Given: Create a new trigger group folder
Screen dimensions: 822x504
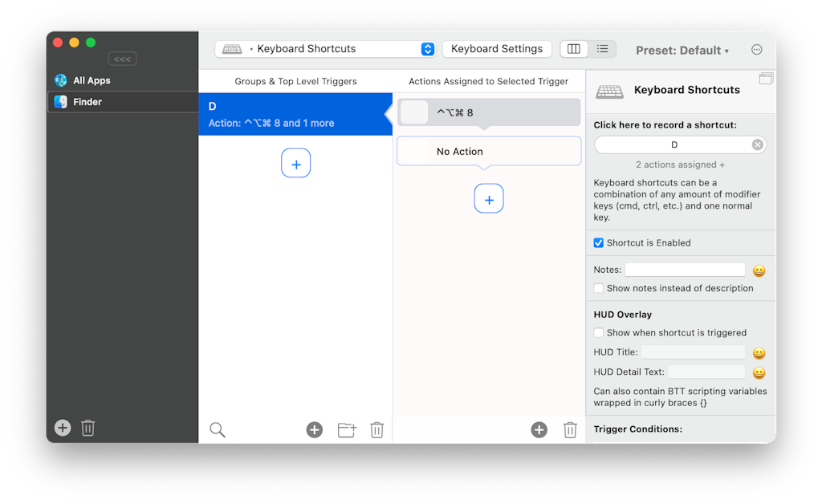Looking at the screenshot, I should pos(346,429).
